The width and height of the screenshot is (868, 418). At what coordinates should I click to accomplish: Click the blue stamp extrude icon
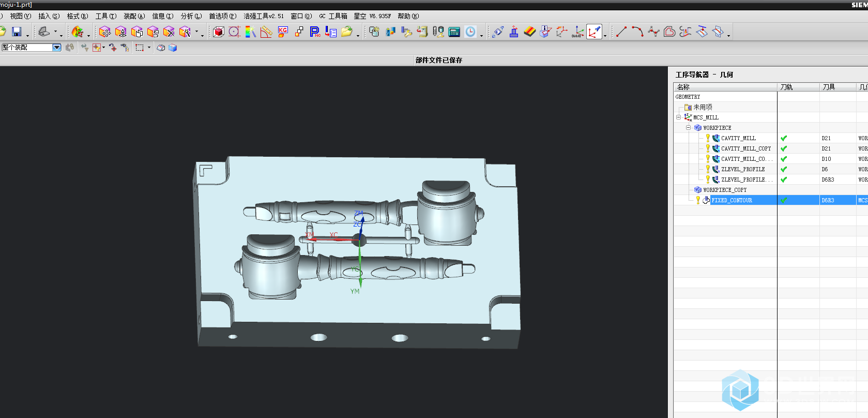[x=514, y=32]
